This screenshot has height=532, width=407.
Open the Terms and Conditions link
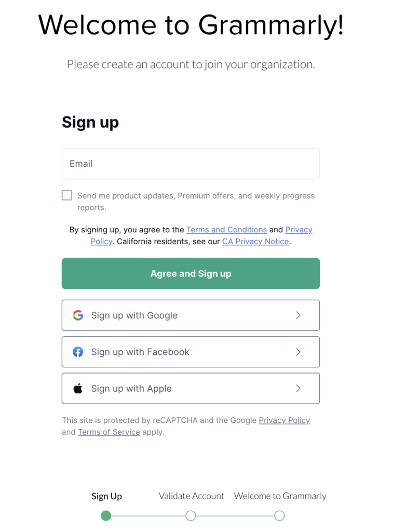[226, 230]
